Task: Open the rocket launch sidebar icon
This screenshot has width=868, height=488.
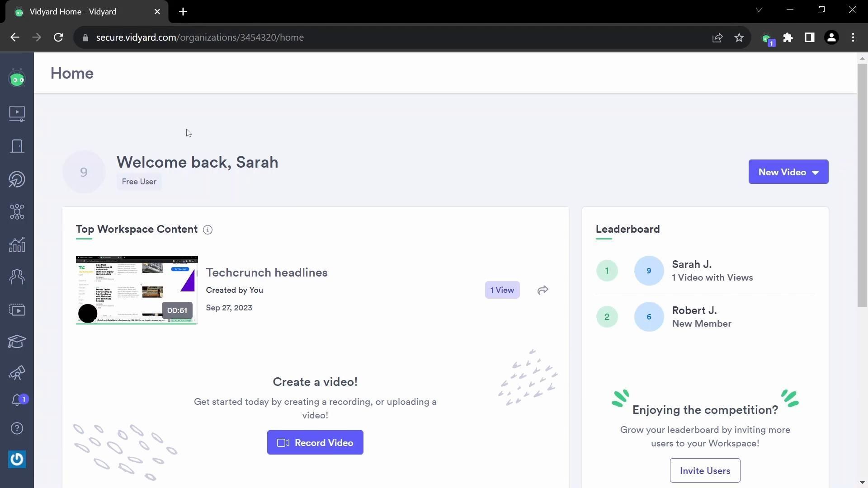Action: click(x=17, y=373)
